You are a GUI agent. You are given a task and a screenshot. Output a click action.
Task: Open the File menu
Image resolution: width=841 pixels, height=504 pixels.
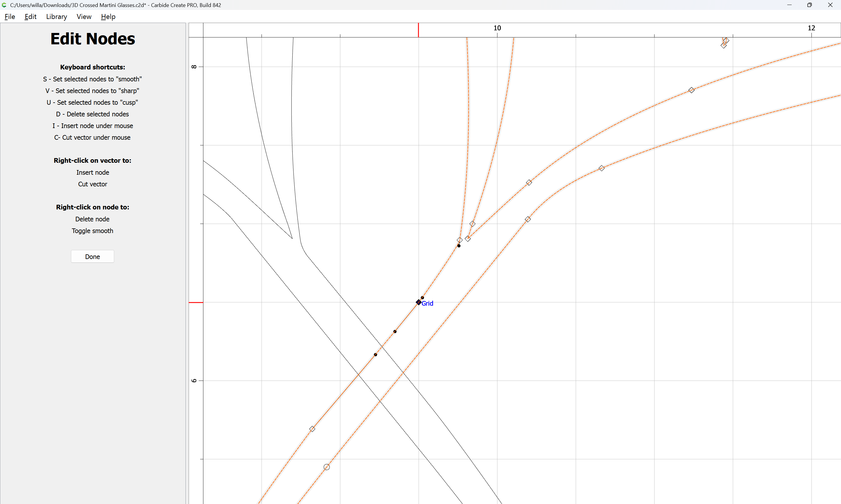[x=10, y=17]
